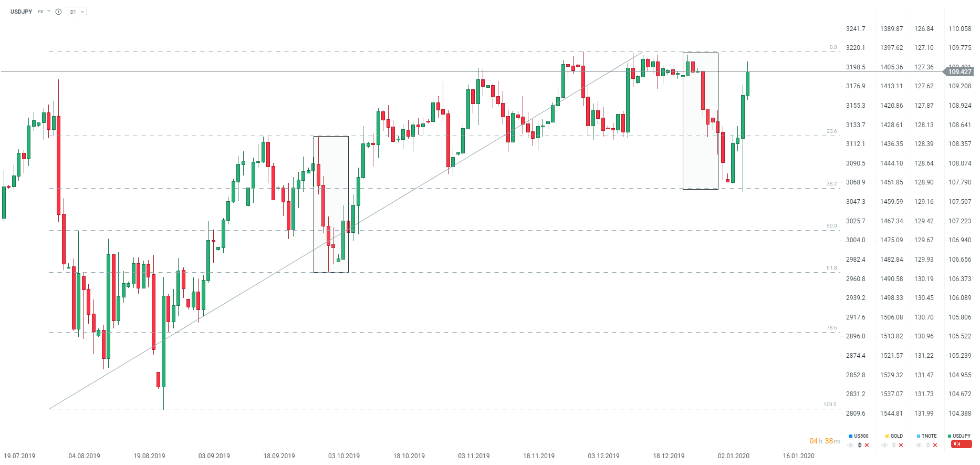This screenshot has width=980, height=465.
Task: Reorder TNOTE using its up-down arrows
Action: [x=927, y=445]
